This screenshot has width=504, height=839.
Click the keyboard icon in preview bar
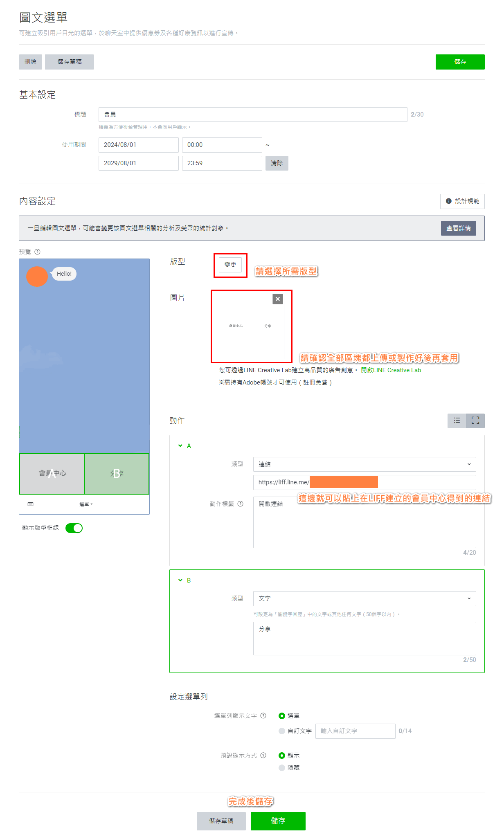click(31, 504)
